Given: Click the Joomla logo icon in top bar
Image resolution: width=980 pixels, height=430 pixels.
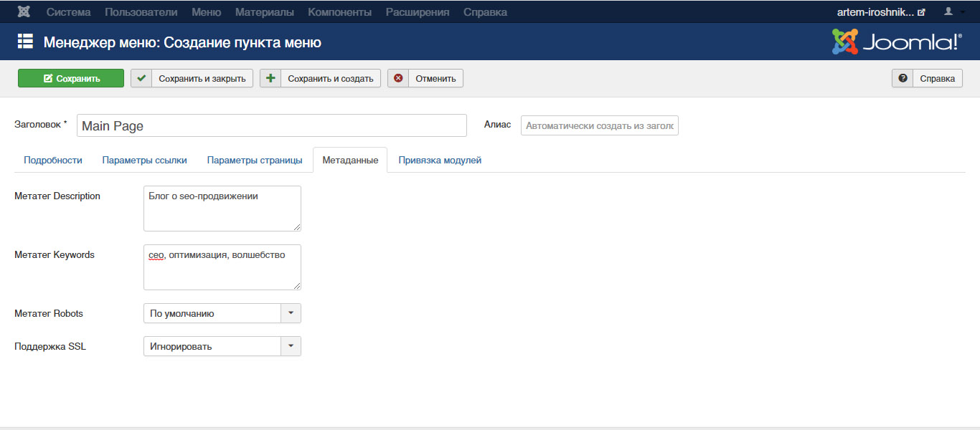Looking at the screenshot, I should (x=24, y=12).
